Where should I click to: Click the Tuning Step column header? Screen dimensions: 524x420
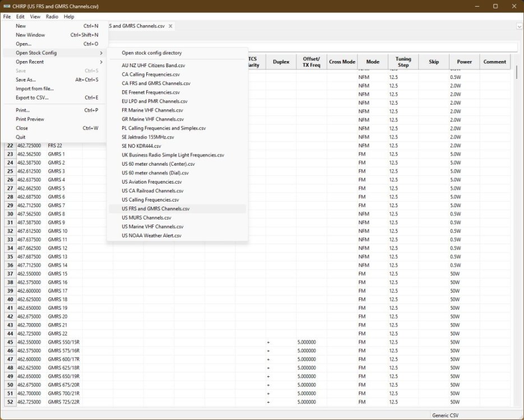pos(403,62)
